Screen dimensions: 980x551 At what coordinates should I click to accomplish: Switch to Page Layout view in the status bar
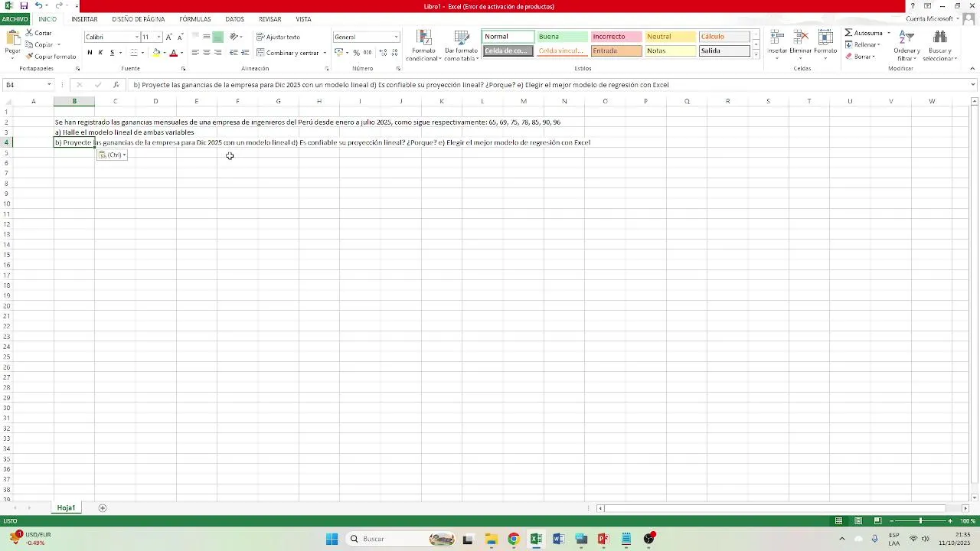(x=858, y=521)
